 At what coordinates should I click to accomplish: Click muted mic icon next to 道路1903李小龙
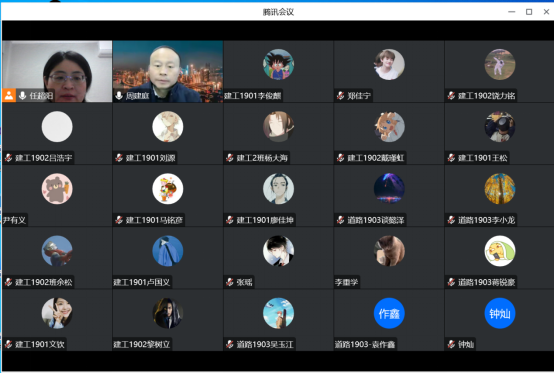451,220
